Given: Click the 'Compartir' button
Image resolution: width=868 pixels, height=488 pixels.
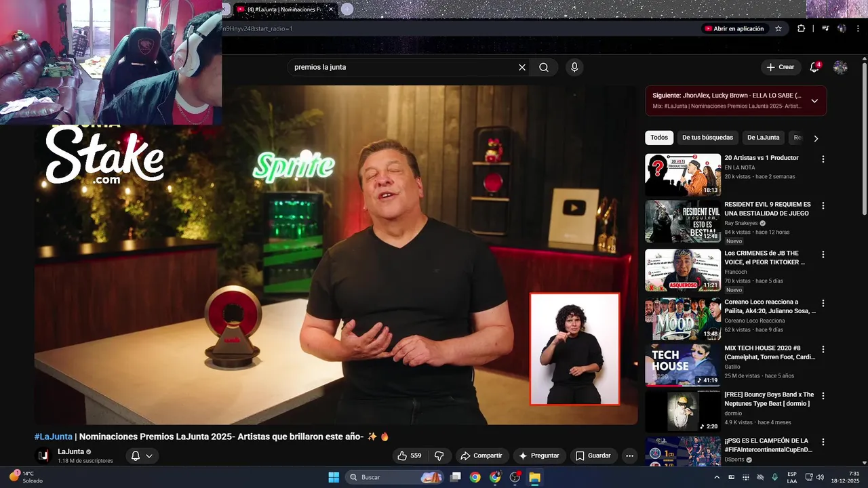Looking at the screenshot, I should [481, 455].
